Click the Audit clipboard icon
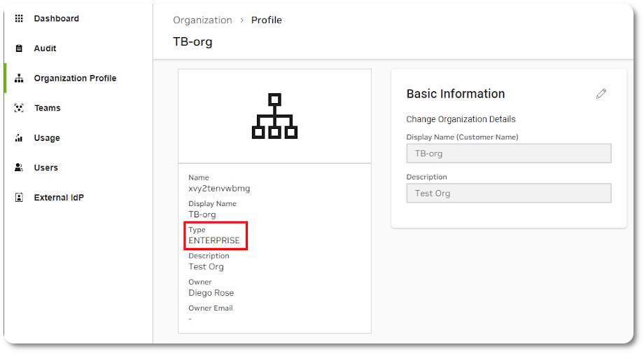Image resolution: width=644 pixels, height=354 pixels. click(19, 49)
